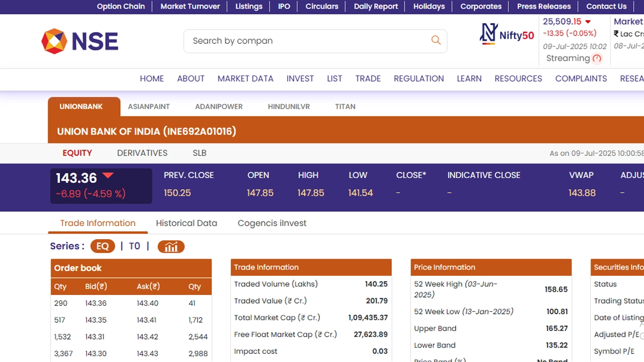Select the T0 series option
The image size is (644, 362).
pos(134,246)
